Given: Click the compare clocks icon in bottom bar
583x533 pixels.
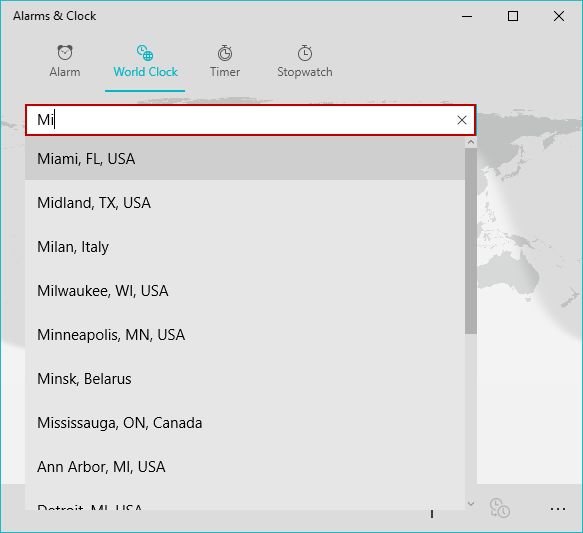Looking at the screenshot, I should point(499,508).
